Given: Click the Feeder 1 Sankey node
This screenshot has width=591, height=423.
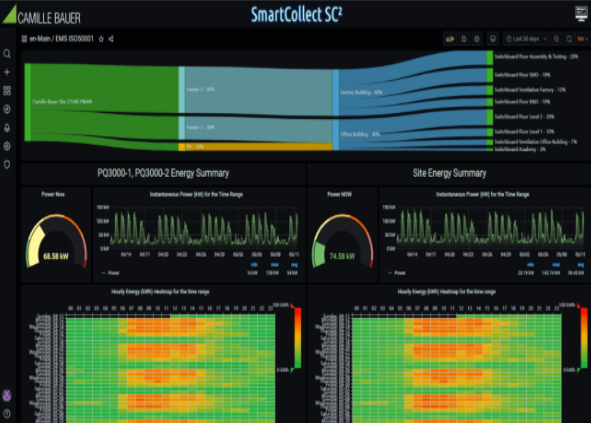Looking at the screenshot, I should click(x=182, y=128).
